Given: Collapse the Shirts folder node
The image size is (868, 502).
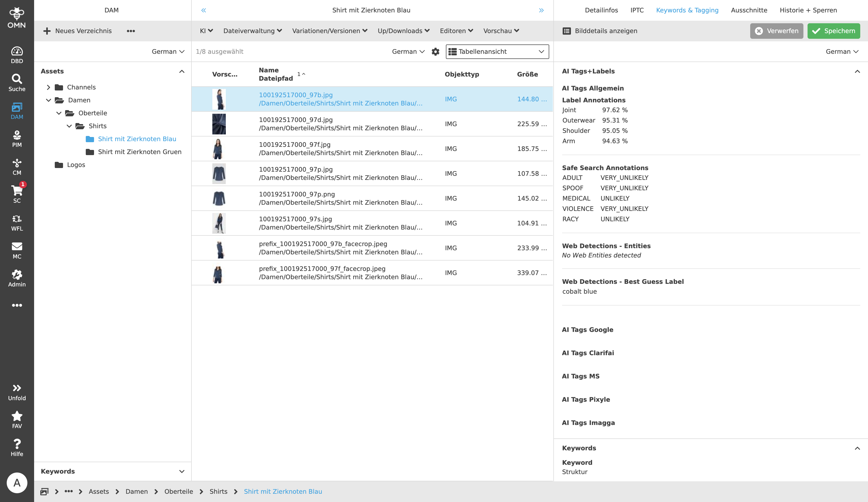Looking at the screenshot, I should pyautogui.click(x=69, y=126).
